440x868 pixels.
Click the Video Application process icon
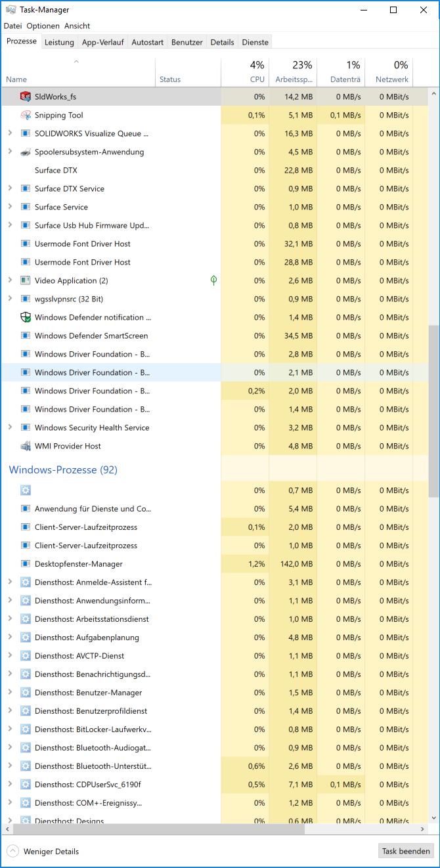(x=26, y=280)
